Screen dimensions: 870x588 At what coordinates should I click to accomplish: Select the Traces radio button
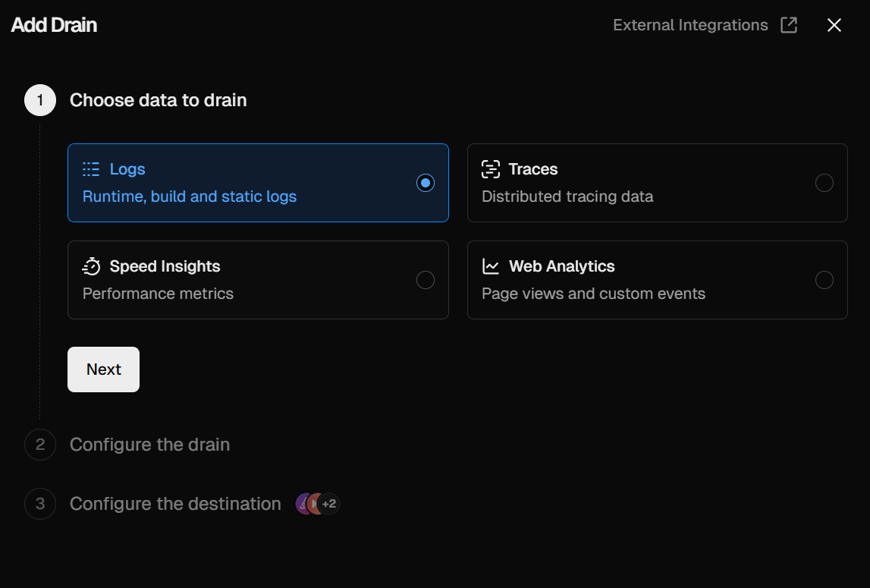tap(824, 183)
